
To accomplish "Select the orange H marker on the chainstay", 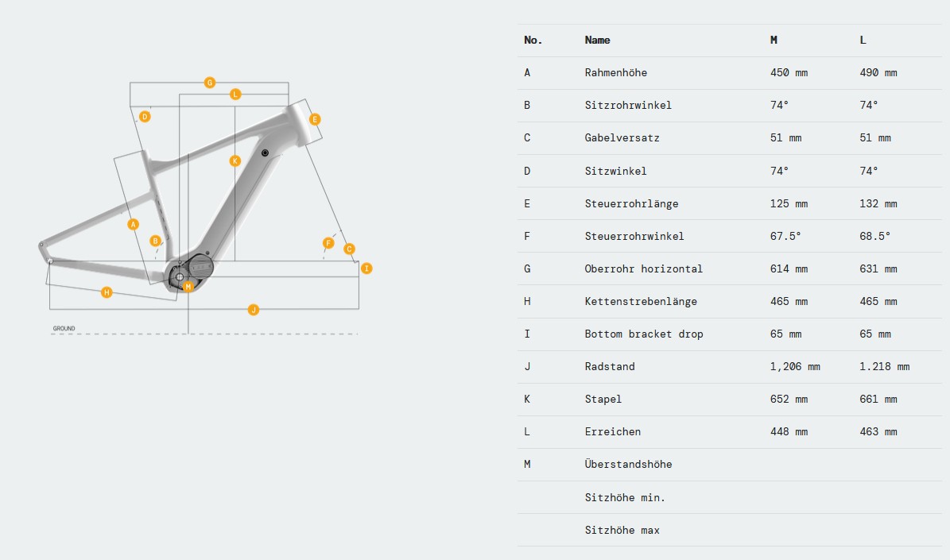I will [107, 292].
